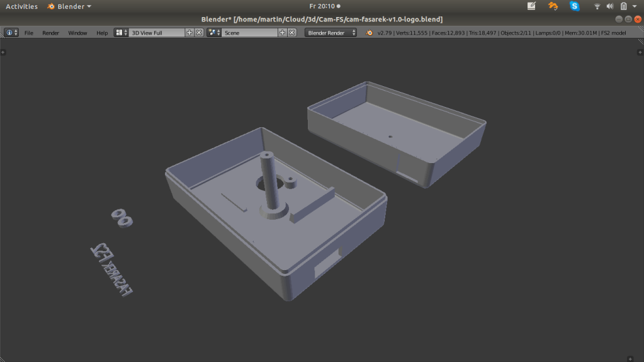Open the Activities overview
Viewport: 644px width, 362px height.
[21, 6]
